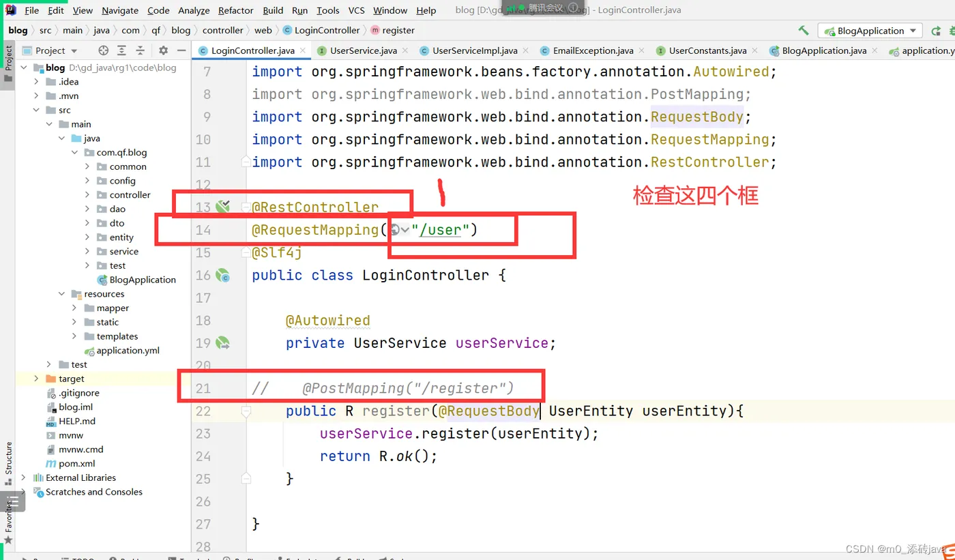
Task: Click the class gutter icon on line 16
Action: [222, 276]
